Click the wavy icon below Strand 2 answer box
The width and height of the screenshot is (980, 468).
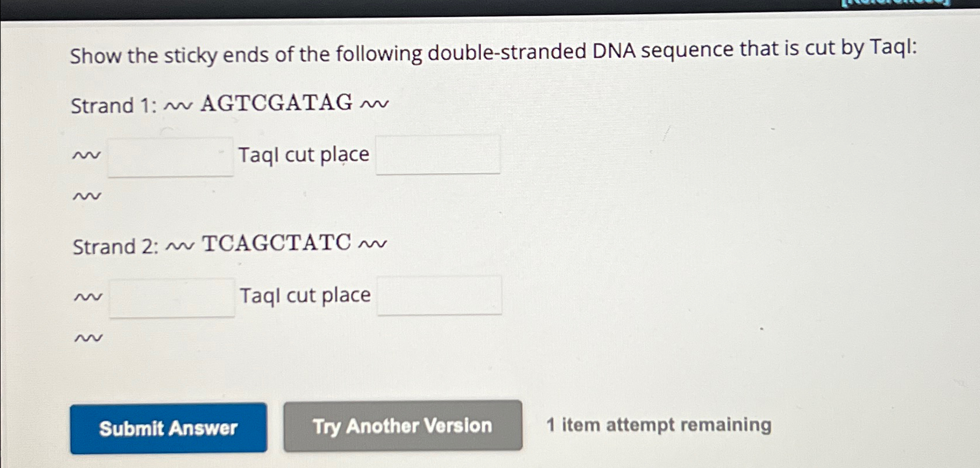(x=89, y=336)
